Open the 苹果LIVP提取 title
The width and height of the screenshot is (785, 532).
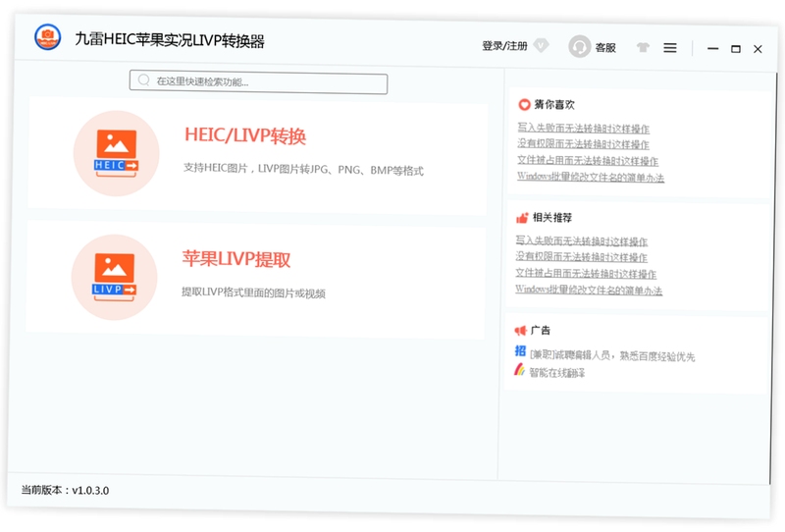[x=236, y=259]
